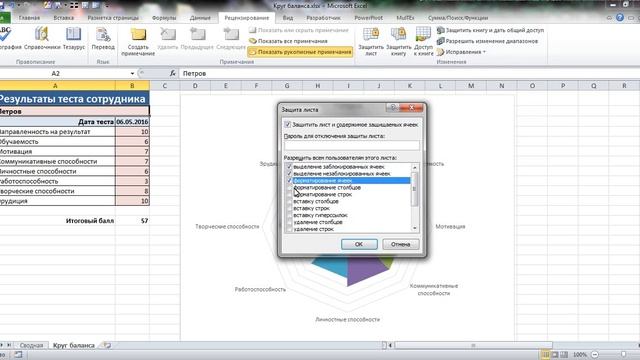Click the zoom slider handle in status bar
The image size is (640, 360).
pyautogui.click(x=623, y=355)
